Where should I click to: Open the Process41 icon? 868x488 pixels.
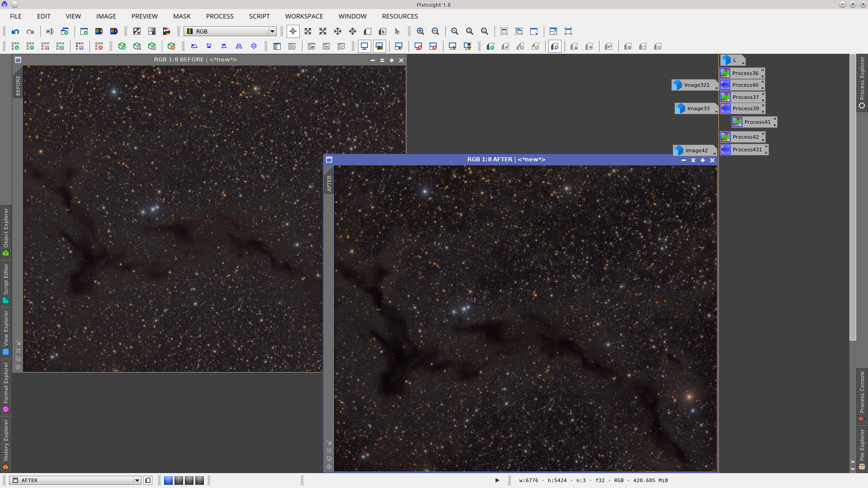(x=754, y=122)
